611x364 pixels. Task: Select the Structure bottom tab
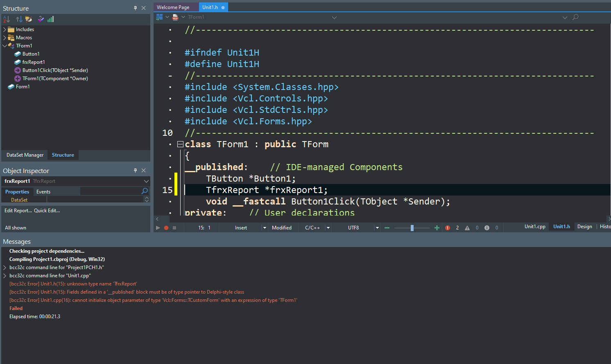[x=63, y=155]
